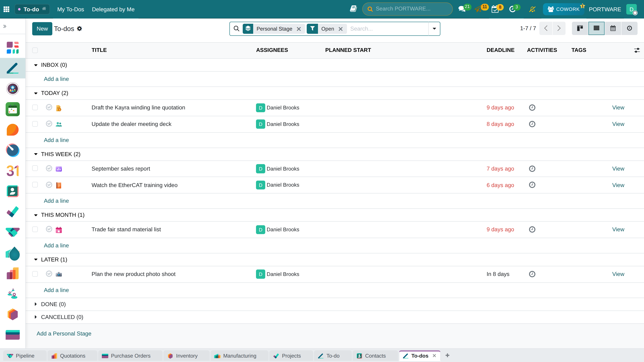The image size is (644, 362).
Task: Switch to Calendar view
Action: click(x=613, y=29)
